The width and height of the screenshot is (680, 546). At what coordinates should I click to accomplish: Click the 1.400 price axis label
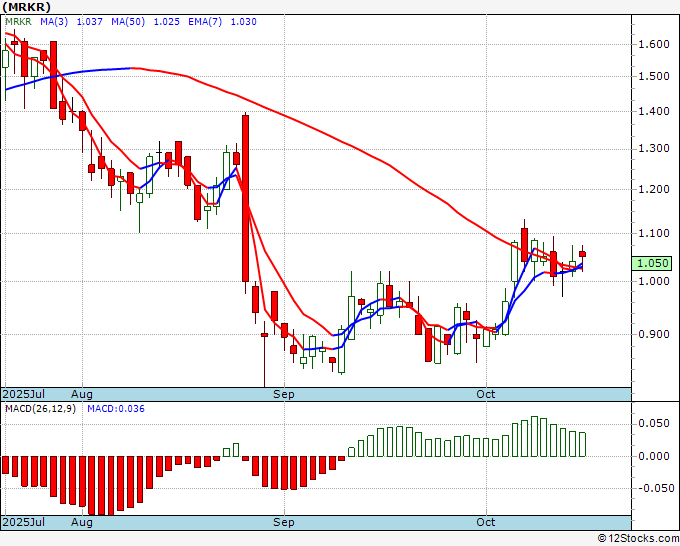[x=654, y=111]
